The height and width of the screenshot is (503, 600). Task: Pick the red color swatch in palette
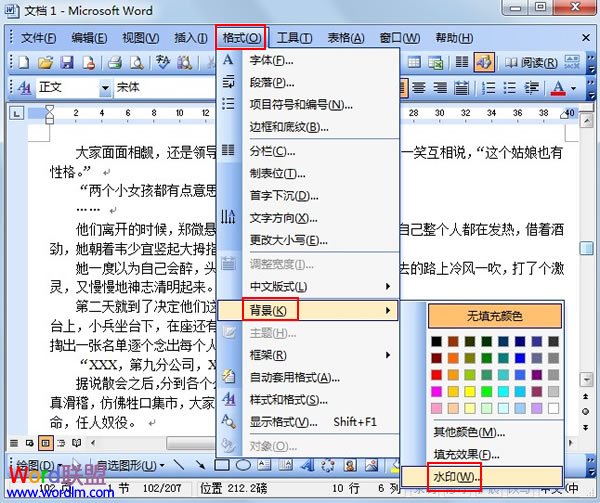pos(438,374)
